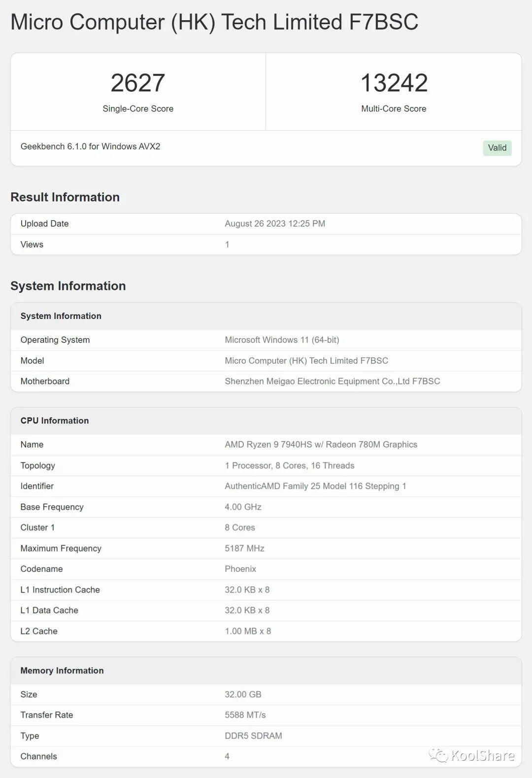Click the Codename Phoenix value

point(240,568)
